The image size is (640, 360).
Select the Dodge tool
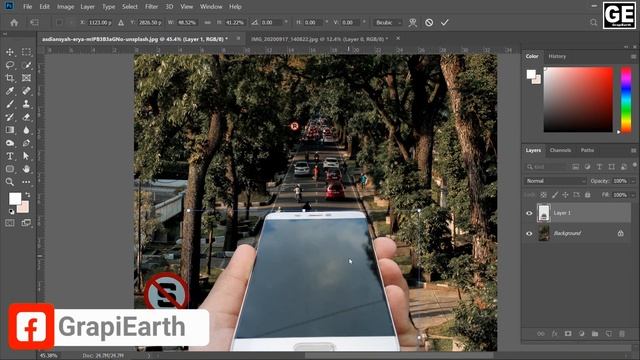click(x=10, y=143)
